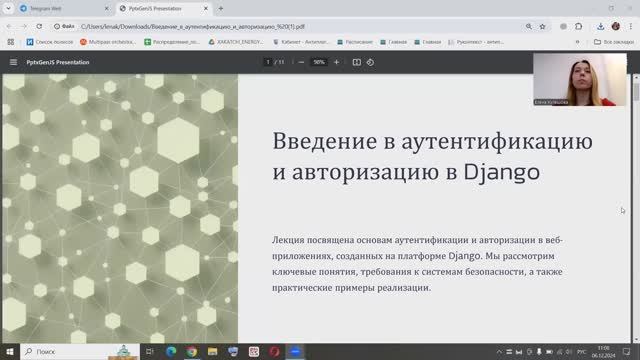The image size is (640, 360).
Task: Open the ХАКАТОН_ENERGY bookmark
Action: [x=236, y=42]
